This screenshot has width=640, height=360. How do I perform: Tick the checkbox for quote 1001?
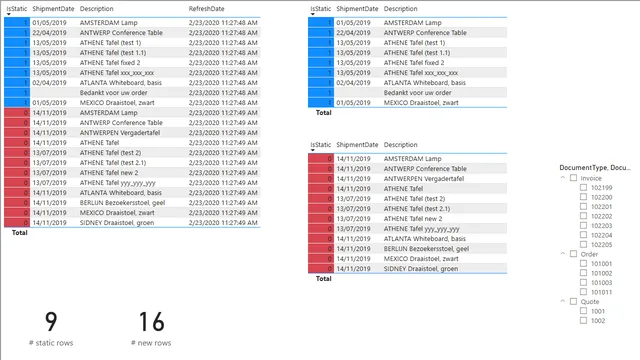(583, 311)
